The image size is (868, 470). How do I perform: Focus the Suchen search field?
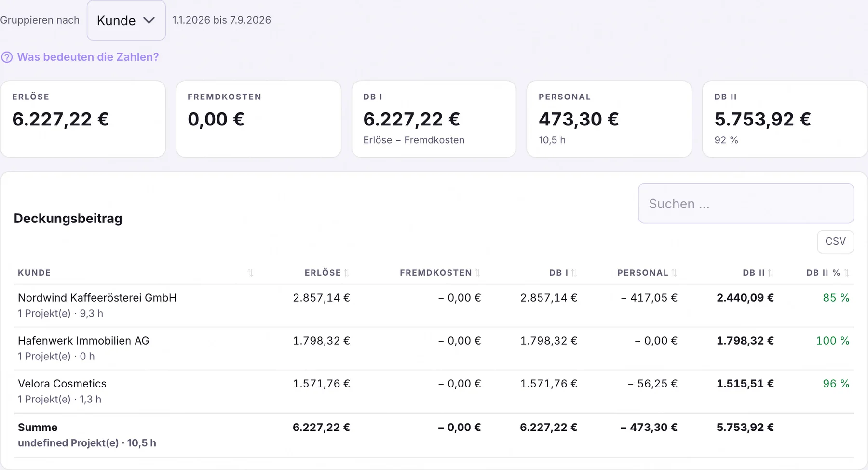[x=746, y=203]
